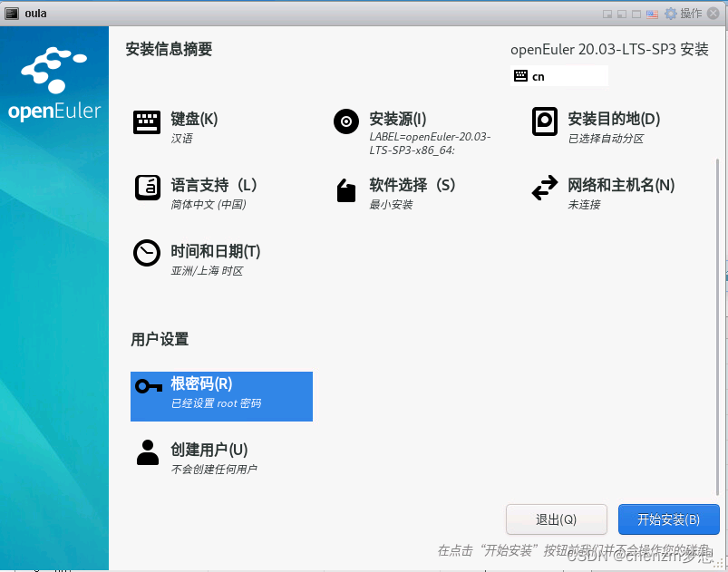Open the 操作 menu in title bar
Viewport: 728px width, 572px height.
click(x=683, y=14)
